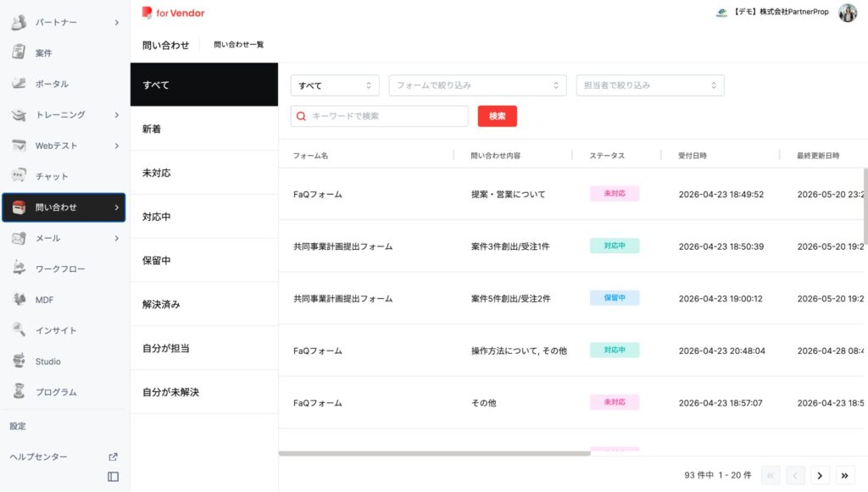Click the 問い合わせ mailbox icon
The width and height of the screenshot is (868, 492).
tap(19, 207)
